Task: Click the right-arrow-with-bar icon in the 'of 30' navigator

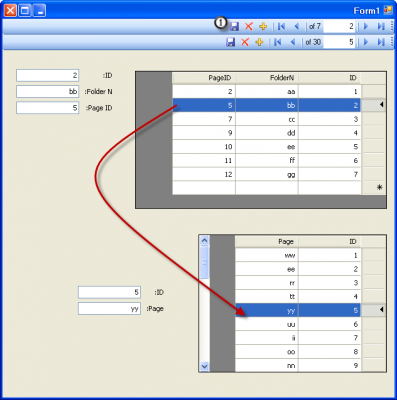Action: coord(381,42)
